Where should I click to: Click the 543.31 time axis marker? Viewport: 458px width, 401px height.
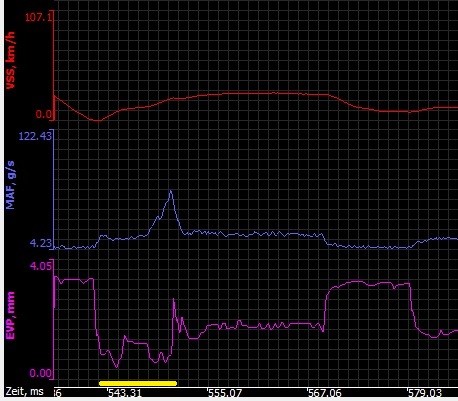(124, 393)
